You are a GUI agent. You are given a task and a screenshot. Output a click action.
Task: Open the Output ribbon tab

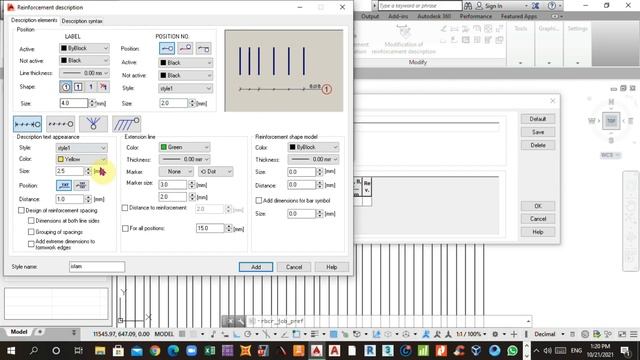[370, 16]
